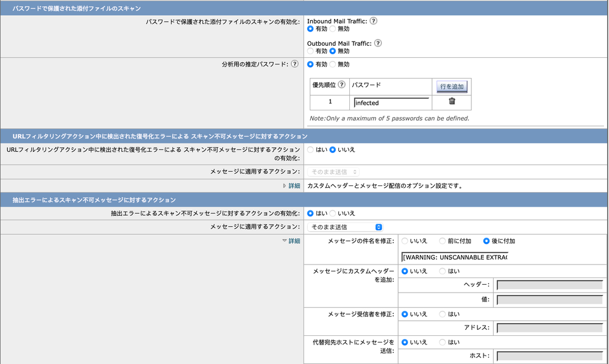Viewport: 609px width, 364px height.
Task: Select いいえ for メッセージの件名を修正
Action: [405, 241]
